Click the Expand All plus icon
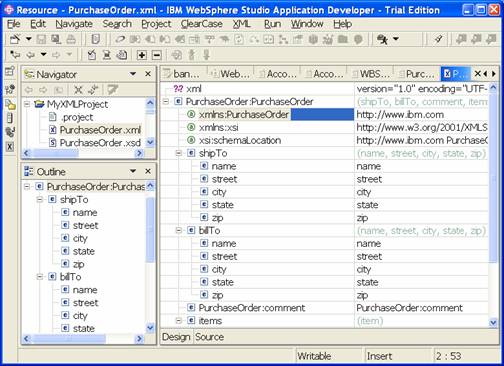This screenshot has height=366, width=504. click(x=142, y=55)
